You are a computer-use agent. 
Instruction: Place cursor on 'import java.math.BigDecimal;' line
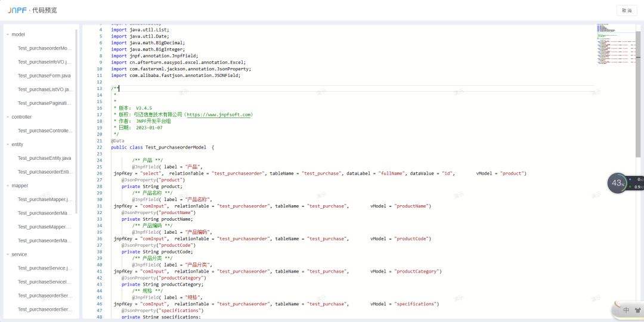148,43
